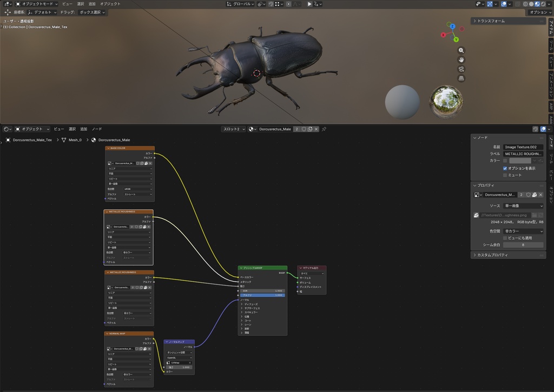Switch to アイテム sidebar tab in viewport
The width and height of the screenshot is (554, 392).
pos(550,28)
